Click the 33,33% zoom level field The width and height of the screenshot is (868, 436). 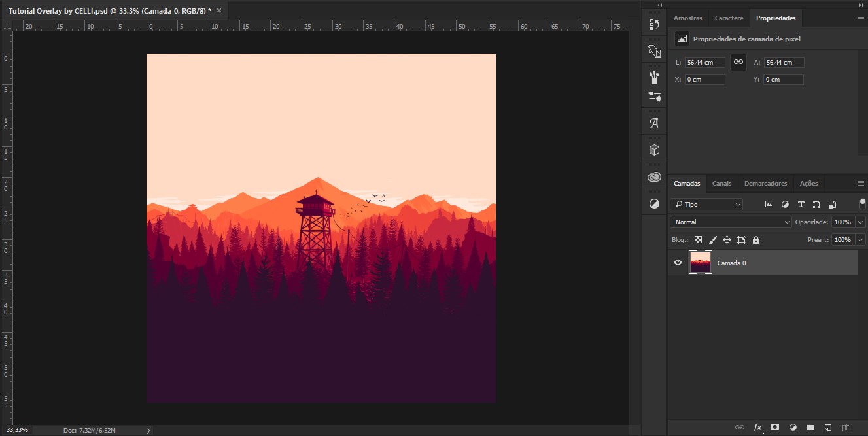click(x=16, y=430)
